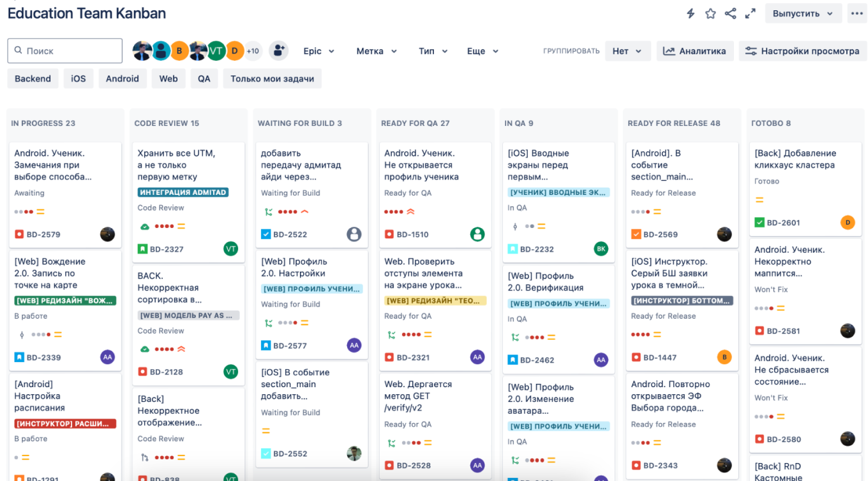Click the ИНТЕГРАЦИЯ ADMITAD epic label
The image size is (868, 481).
[x=183, y=192]
